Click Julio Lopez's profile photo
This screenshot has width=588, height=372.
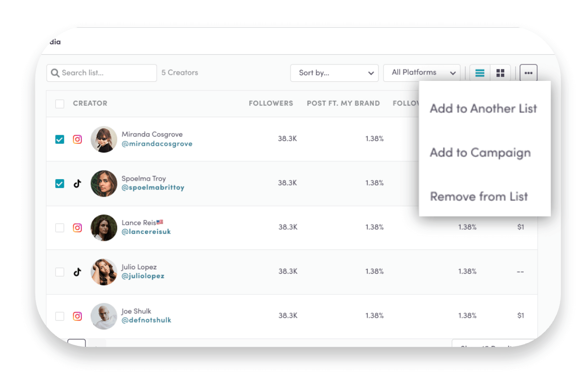tap(104, 272)
